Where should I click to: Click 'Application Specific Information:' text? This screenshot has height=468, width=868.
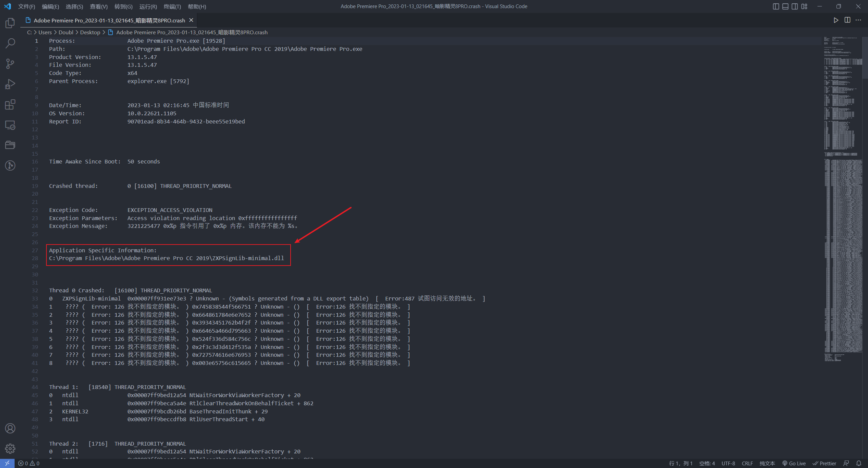tap(103, 250)
